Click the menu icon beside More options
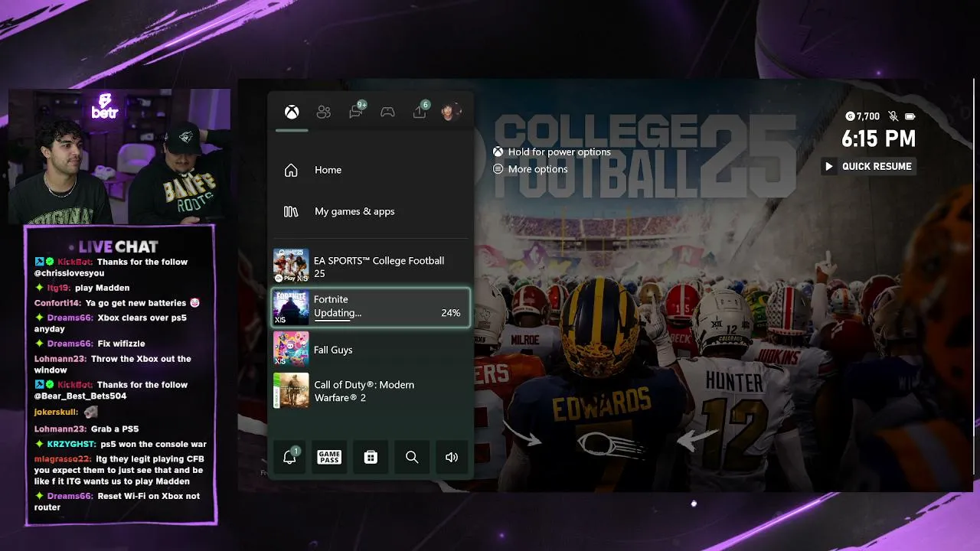Image resolution: width=980 pixels, height=551 pixels. (x=498, y=169)
